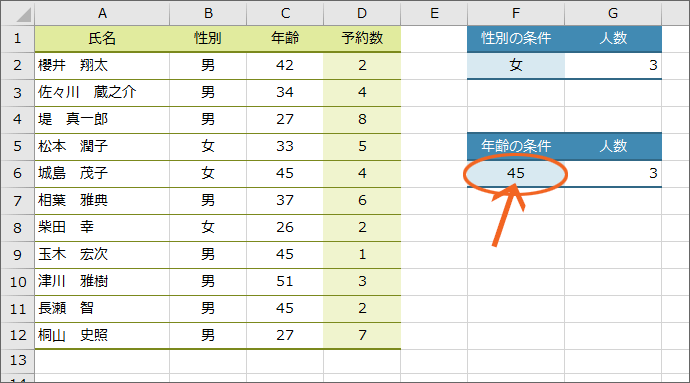The height and width of the screenshot is (383, 690).
Task: Select row 13 header
Action: (x=18, y=361)
